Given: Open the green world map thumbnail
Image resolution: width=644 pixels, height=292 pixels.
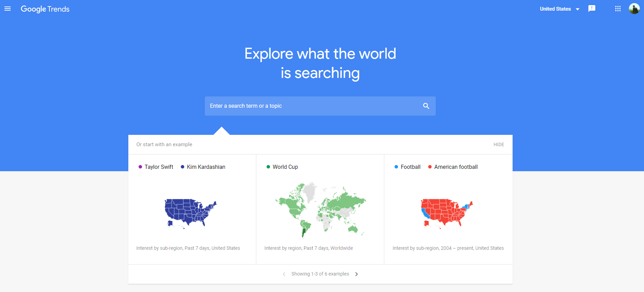Looking at the screenshot, I should pos(320,210).
